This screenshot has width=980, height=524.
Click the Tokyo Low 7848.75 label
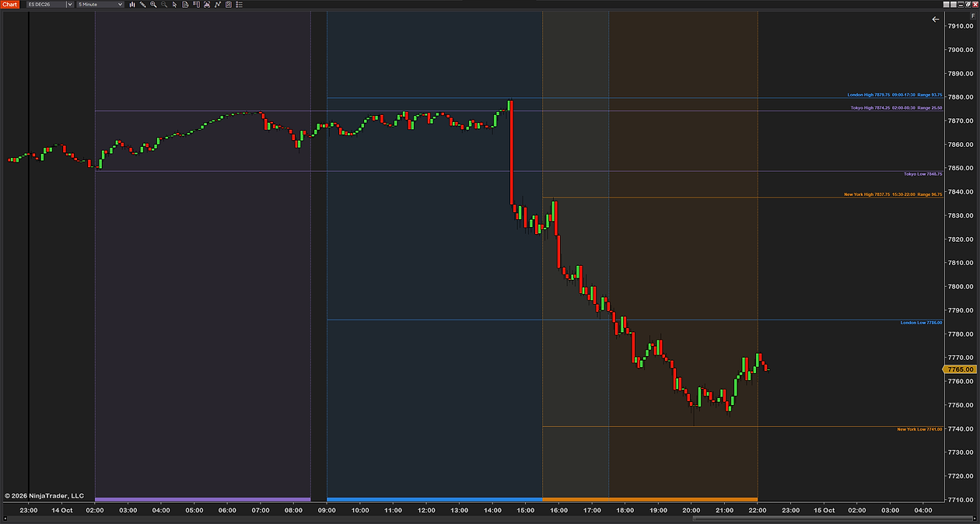[x=922, y=174]
